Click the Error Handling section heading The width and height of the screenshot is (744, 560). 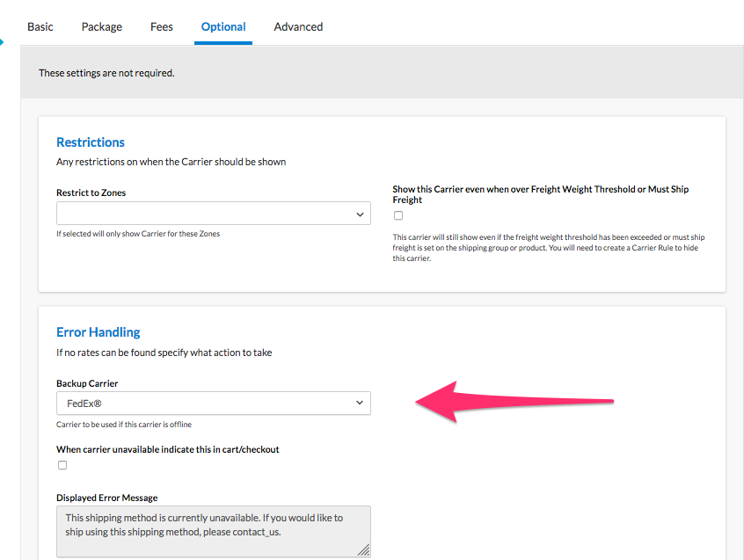tap(98, 332)
